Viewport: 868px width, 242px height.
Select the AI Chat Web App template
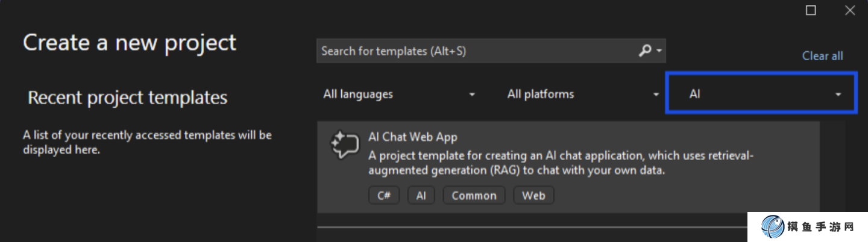click(x=568, y=167)
